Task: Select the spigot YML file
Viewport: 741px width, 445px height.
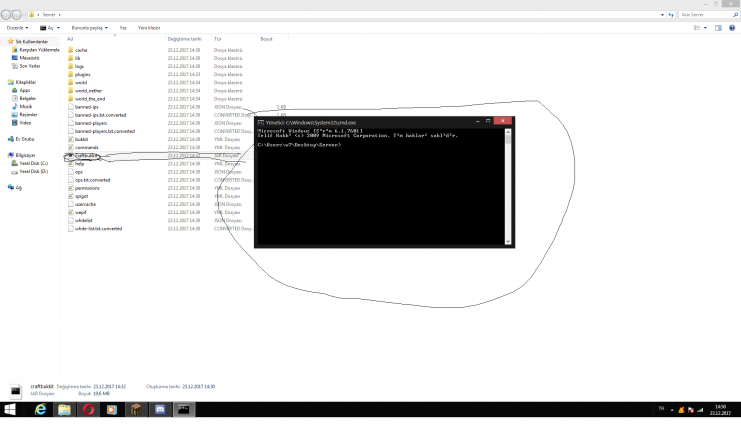Action: pos(81,196)
